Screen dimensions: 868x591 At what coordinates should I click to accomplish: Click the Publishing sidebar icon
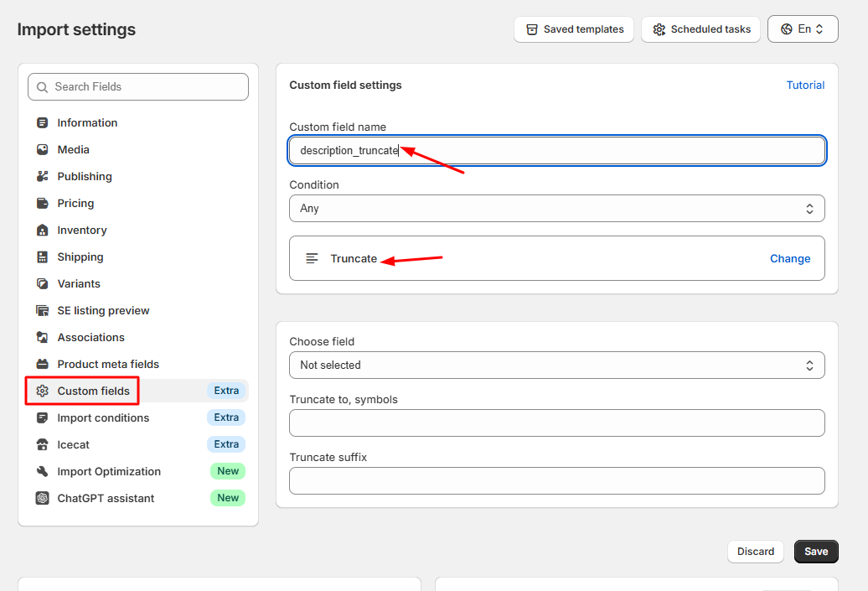tap(42, 176)
